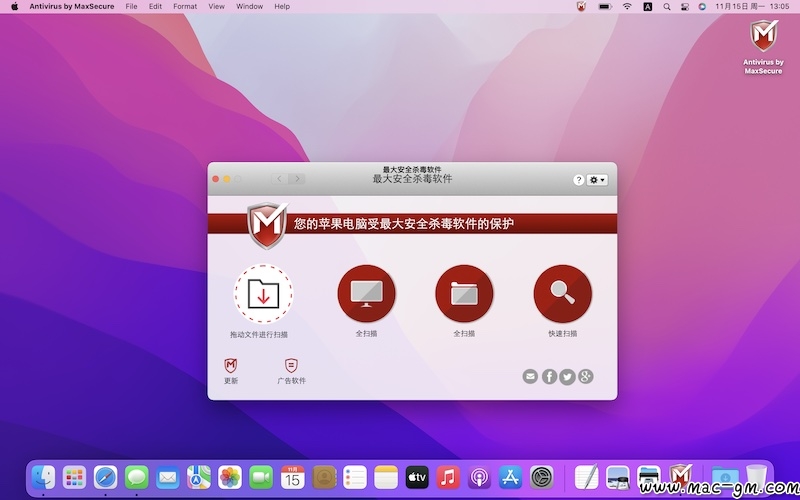This screenshot has height=500, width=800.
Task: Go forward with the right chevron
Action: tap(297, 179)
